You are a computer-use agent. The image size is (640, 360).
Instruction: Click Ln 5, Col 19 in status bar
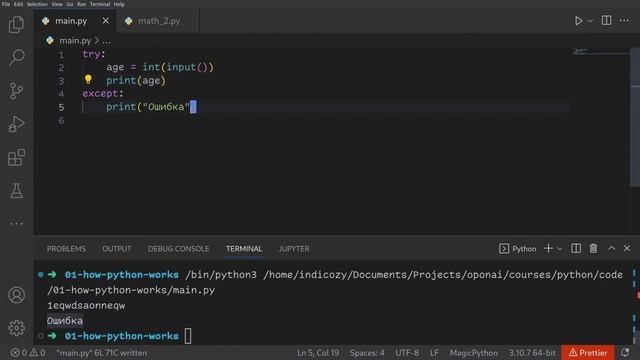pyautogui.click(x=318, y=353)
